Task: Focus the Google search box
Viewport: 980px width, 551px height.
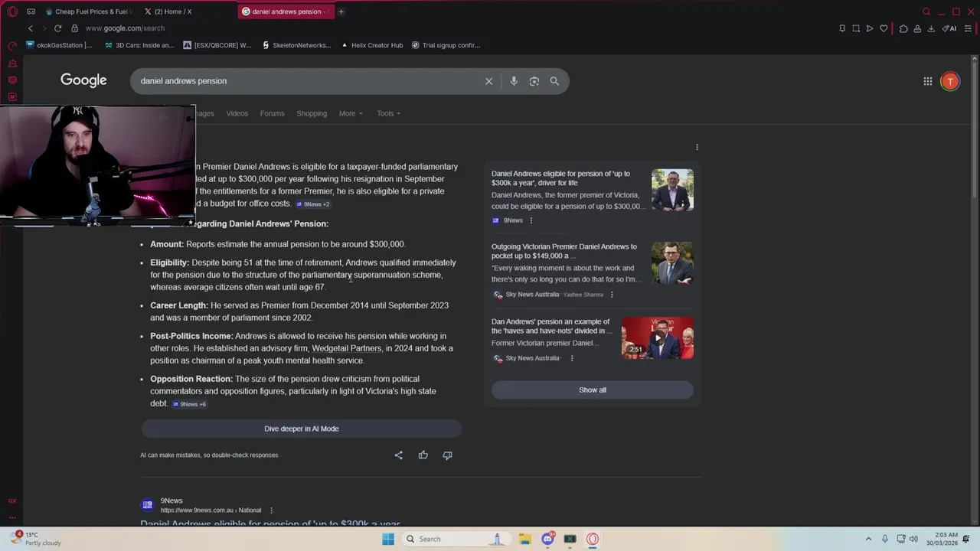Action: pyautogui.click(x=311, y=81)
